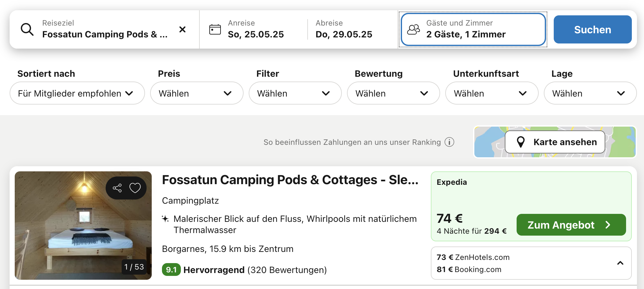Click the calendar icon beside Anreise

pyautogui.click(x=215, y=29)
